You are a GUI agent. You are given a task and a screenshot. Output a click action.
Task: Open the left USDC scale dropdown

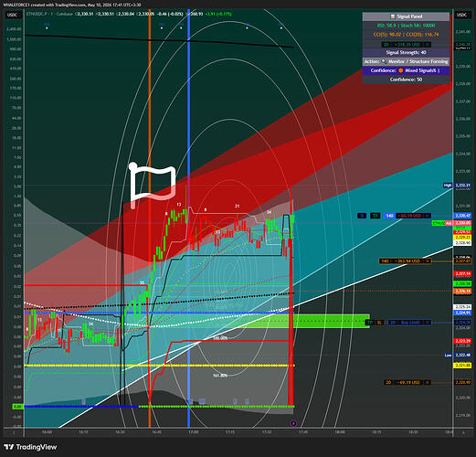pos(13,15)
